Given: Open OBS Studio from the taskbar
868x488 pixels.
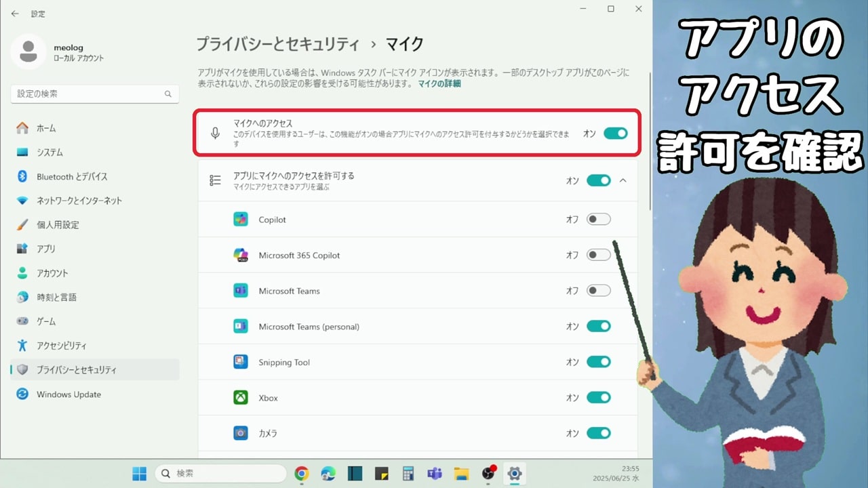Looking at the screenshot, I should pyautogui.click(x=489, y=474).
